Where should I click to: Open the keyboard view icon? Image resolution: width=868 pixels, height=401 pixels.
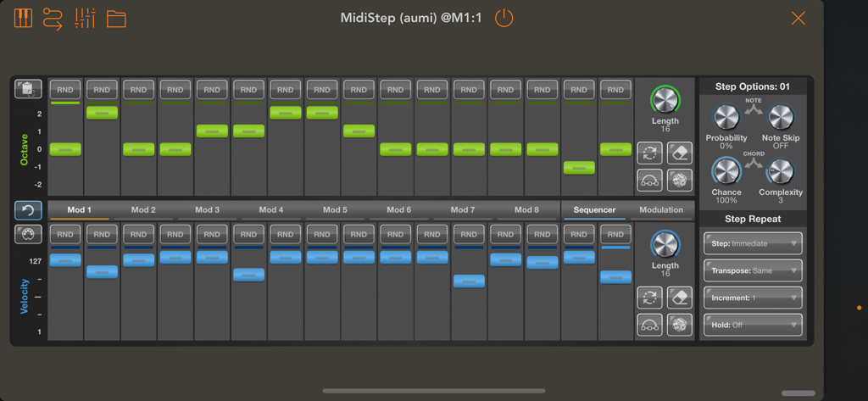tap(23, 18)
